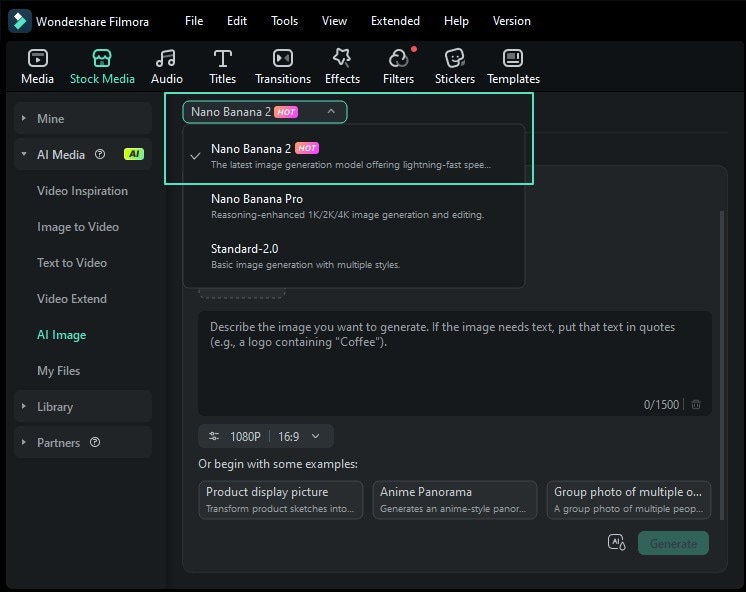Click the 0/1500 character counter
The height and width of the screenshot is (592, 746).
click(x=661, y=405)
